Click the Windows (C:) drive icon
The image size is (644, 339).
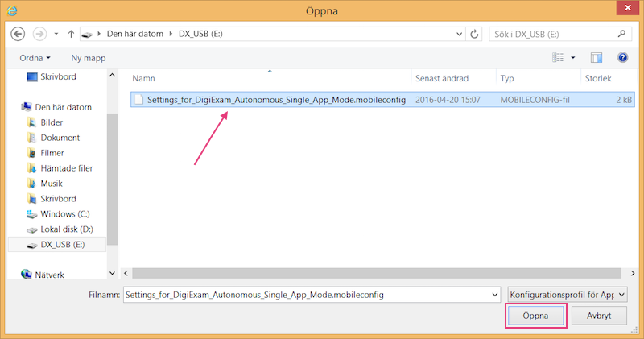pos(31,214)
